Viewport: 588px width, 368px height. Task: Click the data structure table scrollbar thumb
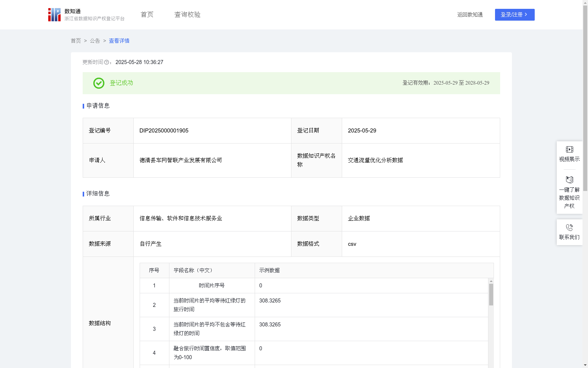(491, 294)
